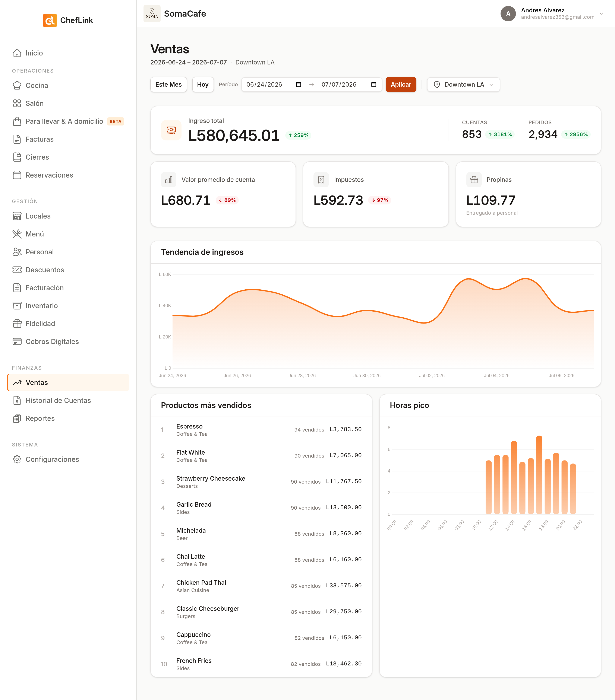The width and height of the screenshot is (615, 700).
Task: Open end date calendar picker icon
Action: 373,85
